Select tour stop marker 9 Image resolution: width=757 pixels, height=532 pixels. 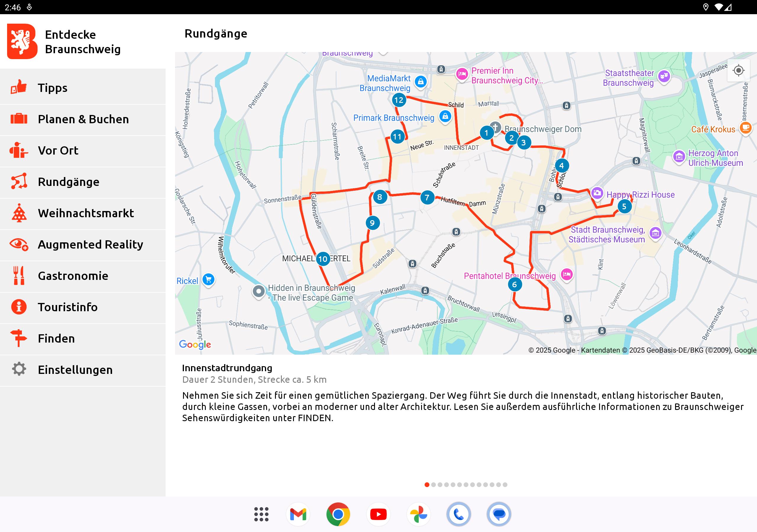[373, 223]
